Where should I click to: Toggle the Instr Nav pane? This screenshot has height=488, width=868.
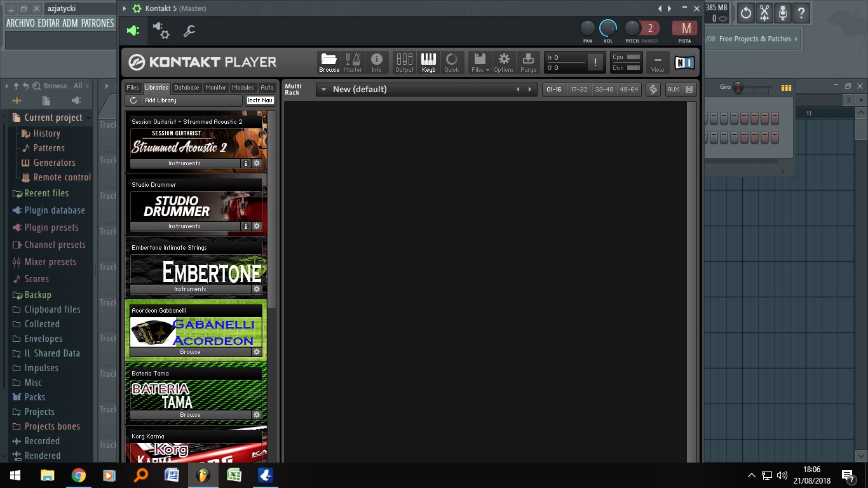pyautogui.click(x=261, y=100)
